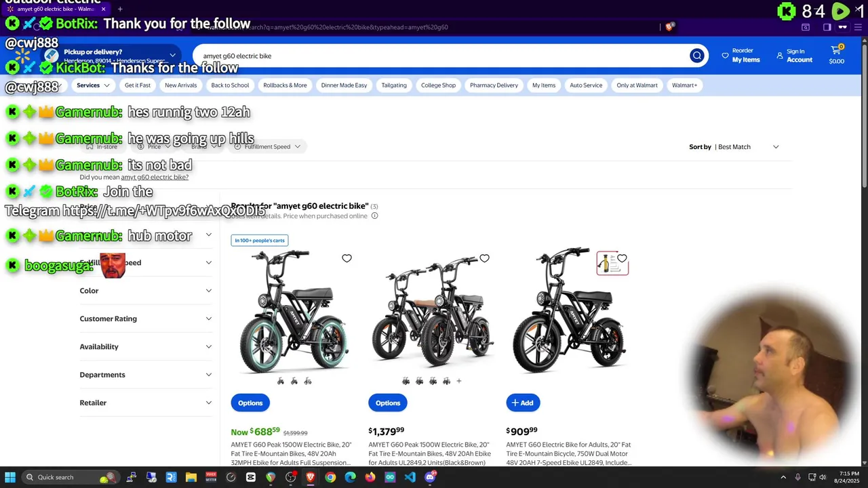The width and height of the screenshot is (868, 488).
Task: Click Options for the $688.59 bike
Action: (x=250, y=403)
